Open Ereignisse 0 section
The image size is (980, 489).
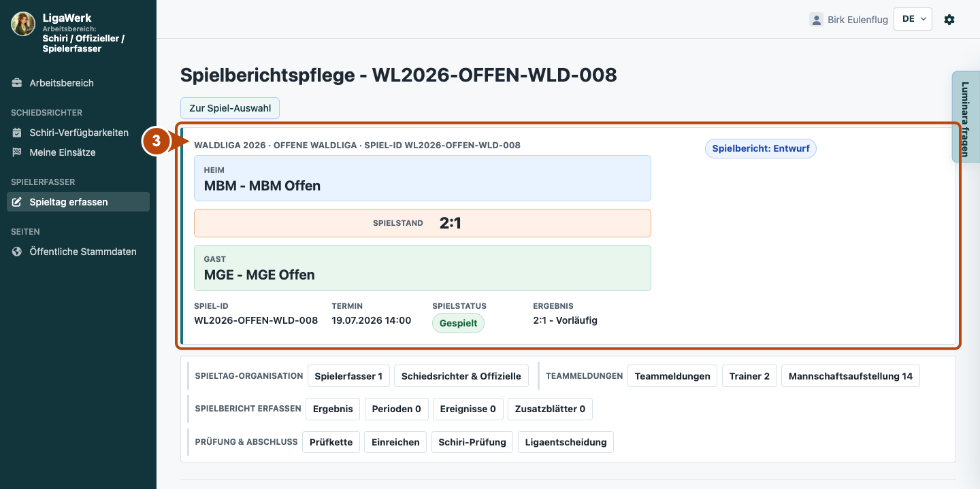point(468,409)
